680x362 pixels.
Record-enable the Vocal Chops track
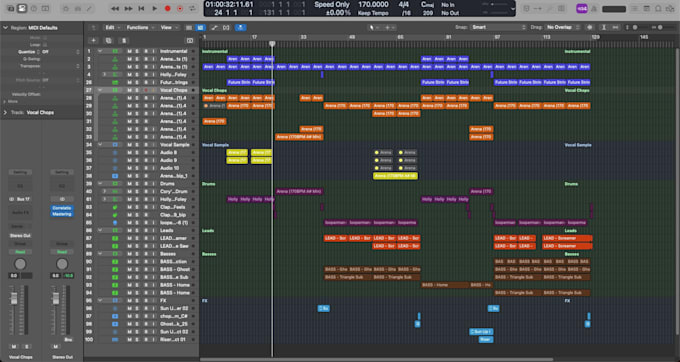pyautogui.click(x=145, y=90)
